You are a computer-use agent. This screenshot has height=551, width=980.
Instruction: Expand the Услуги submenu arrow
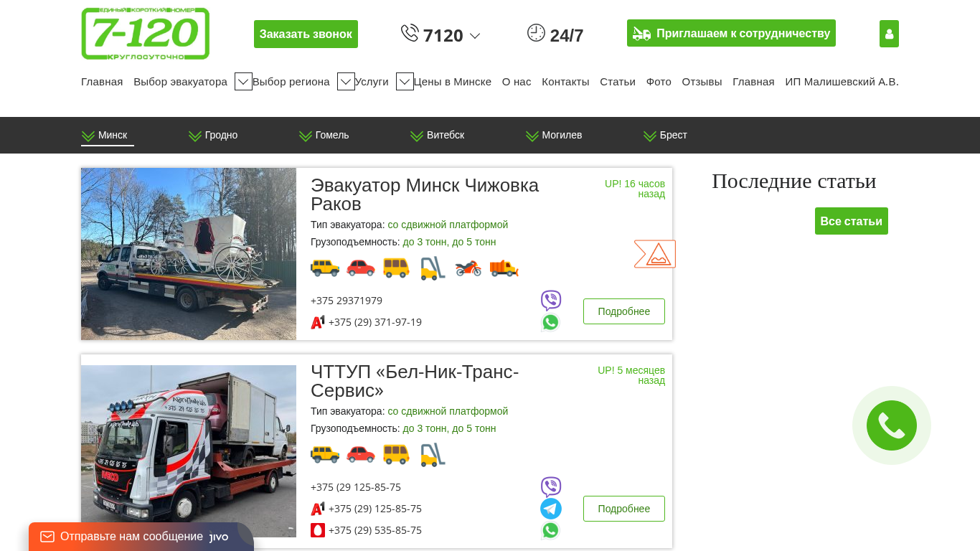point(405,82)
